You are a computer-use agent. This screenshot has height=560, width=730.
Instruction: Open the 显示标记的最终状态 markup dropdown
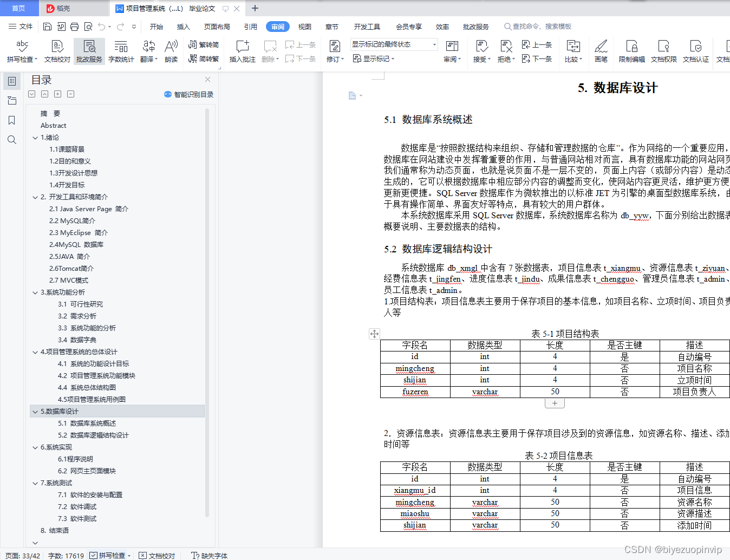point(433,44)
